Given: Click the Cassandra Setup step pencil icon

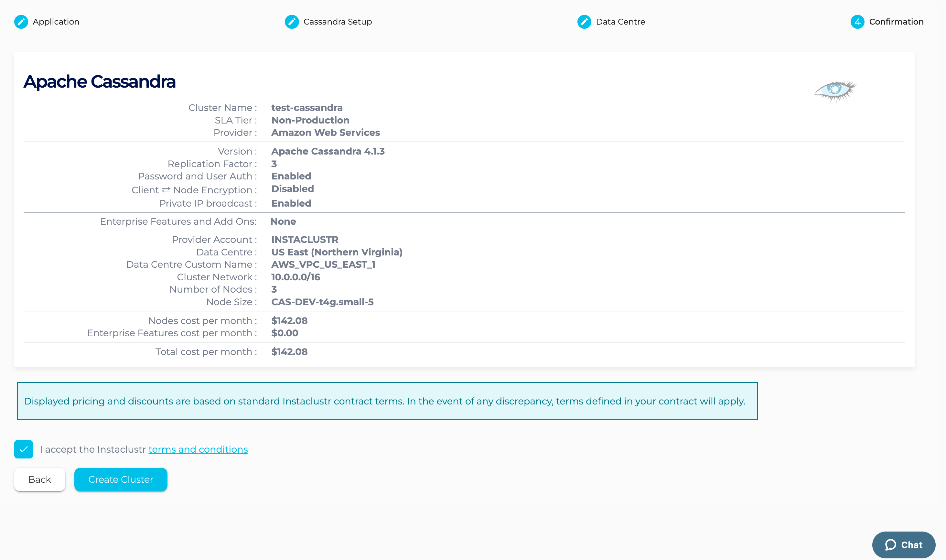Looking at the screenshot, I should (x=292, y=22).
